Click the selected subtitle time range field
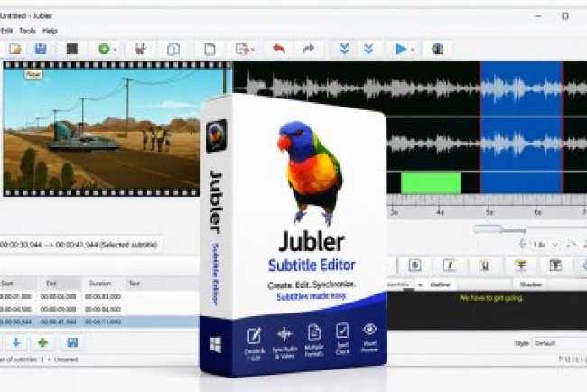Viewport: 587px width, 392px height. tap(79, 246)
